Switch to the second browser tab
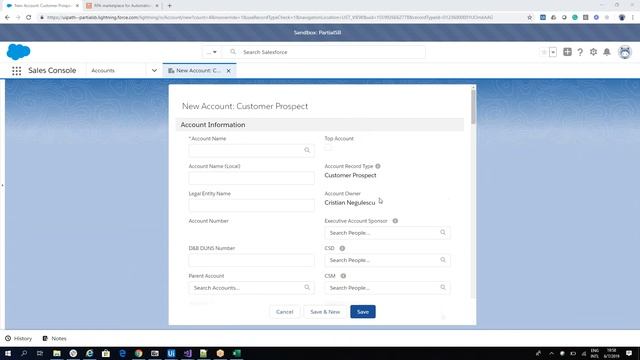Image resolution: width=640 pixels, height=360 pixels. 122,6
